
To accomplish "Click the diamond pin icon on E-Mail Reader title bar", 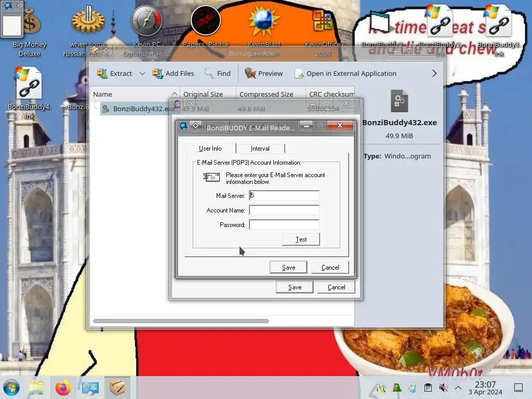I will coord(195,126).
